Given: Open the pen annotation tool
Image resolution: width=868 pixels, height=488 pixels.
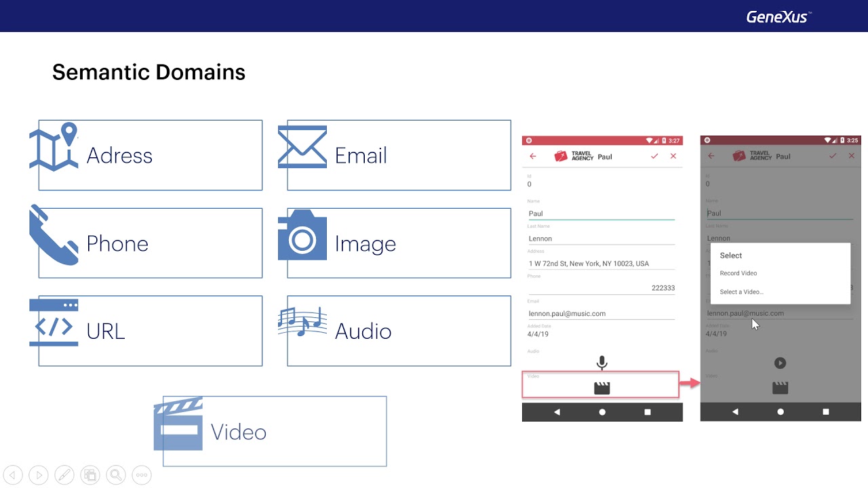Looking at the screenshot, I should [64, 475].
